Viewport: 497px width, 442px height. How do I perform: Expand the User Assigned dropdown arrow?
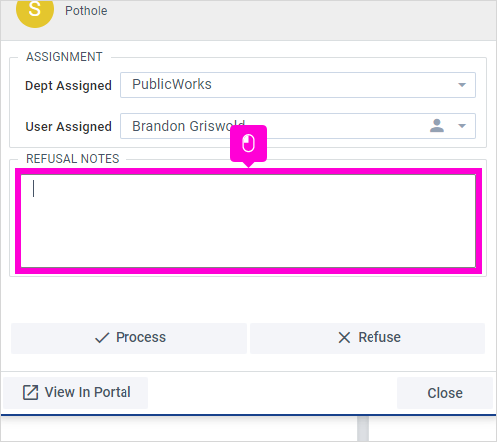[x=462, y=126]
